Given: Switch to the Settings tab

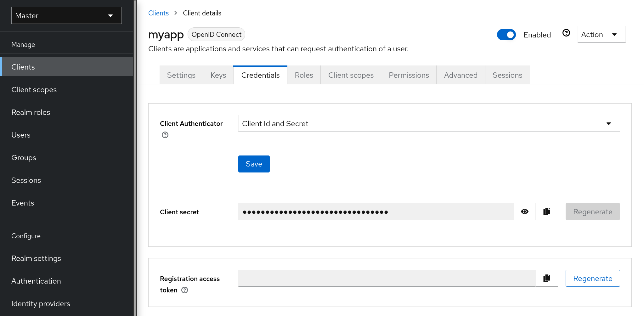Looking at the screenshot, I should coord(181,75).
